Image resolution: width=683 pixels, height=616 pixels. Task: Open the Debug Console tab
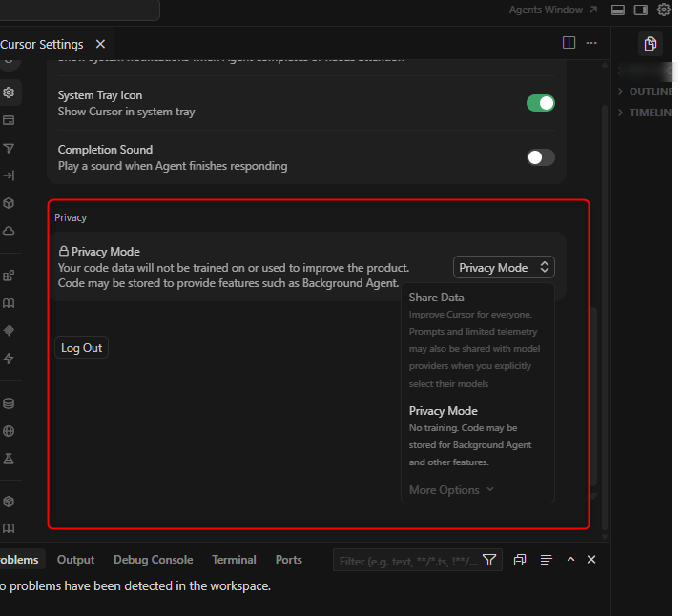click(x=153, y=560)
